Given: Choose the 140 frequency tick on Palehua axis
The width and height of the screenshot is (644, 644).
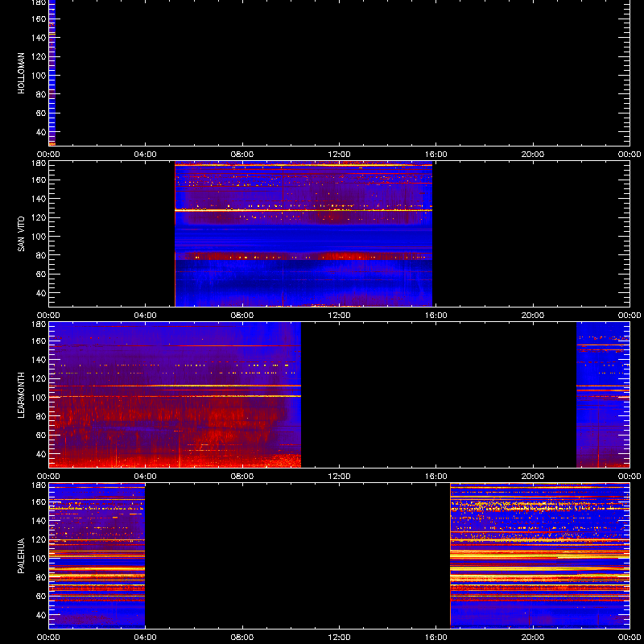Looking at the screenshot, I should point(39,521).
